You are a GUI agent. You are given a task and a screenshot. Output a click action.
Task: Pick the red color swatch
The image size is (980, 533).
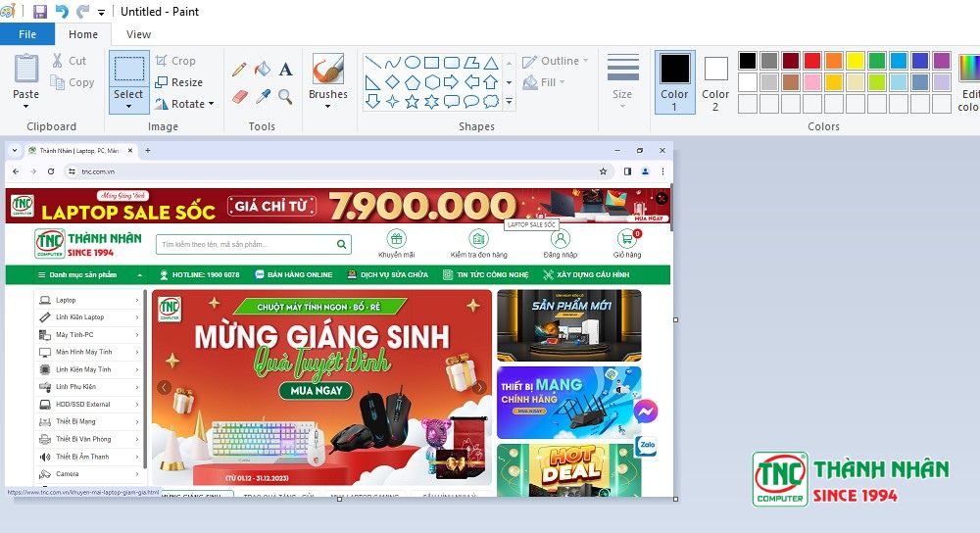pos(812,61)
